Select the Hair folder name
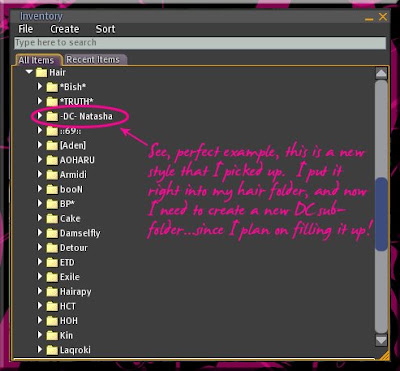This screenshot has height=371, width=400. (x=58, y=72)
